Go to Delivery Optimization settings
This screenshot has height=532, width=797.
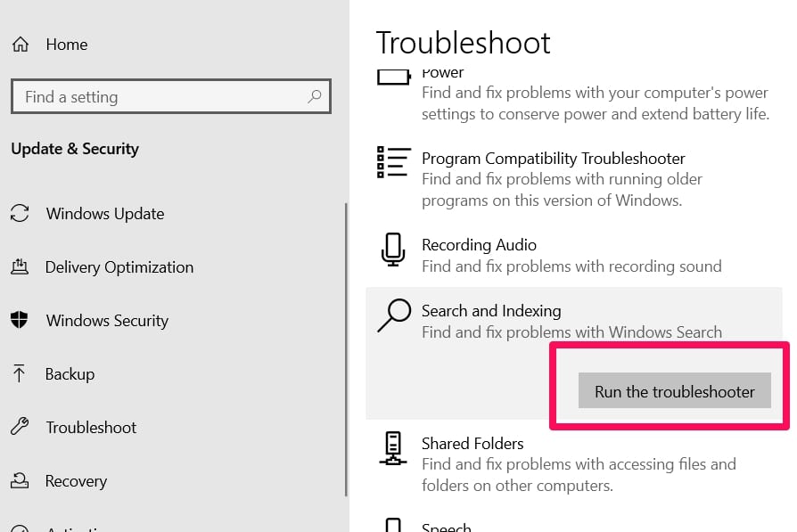(119, 267)
